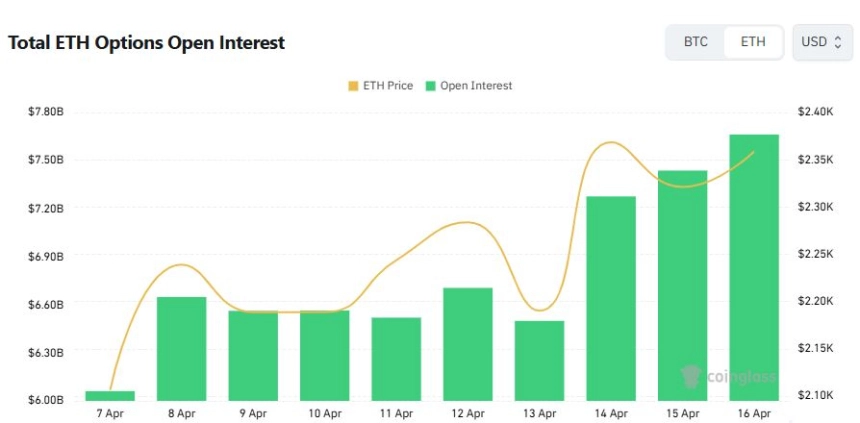The image size is (860, 423).
Task: Click the green Open Interest legend swatch
Action: 431,86
